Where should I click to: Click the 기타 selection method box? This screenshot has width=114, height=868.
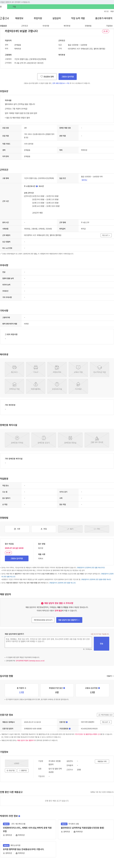pos(97,529)
